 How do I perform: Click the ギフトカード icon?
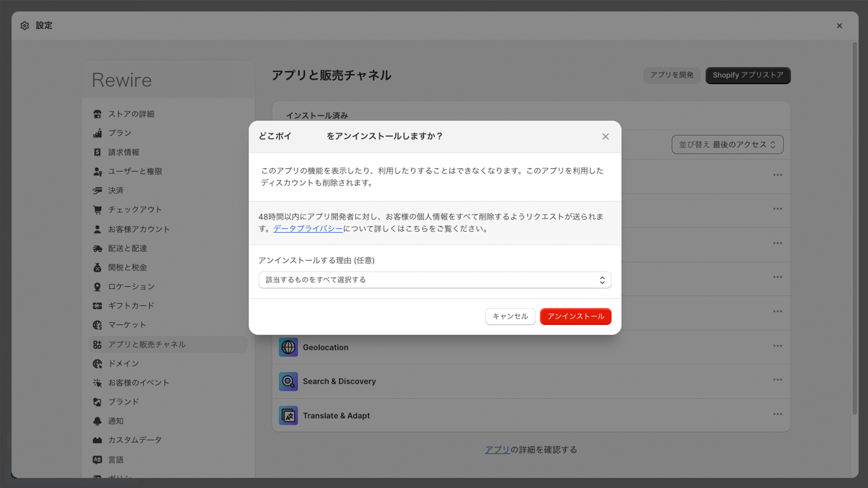coord(97,306)
